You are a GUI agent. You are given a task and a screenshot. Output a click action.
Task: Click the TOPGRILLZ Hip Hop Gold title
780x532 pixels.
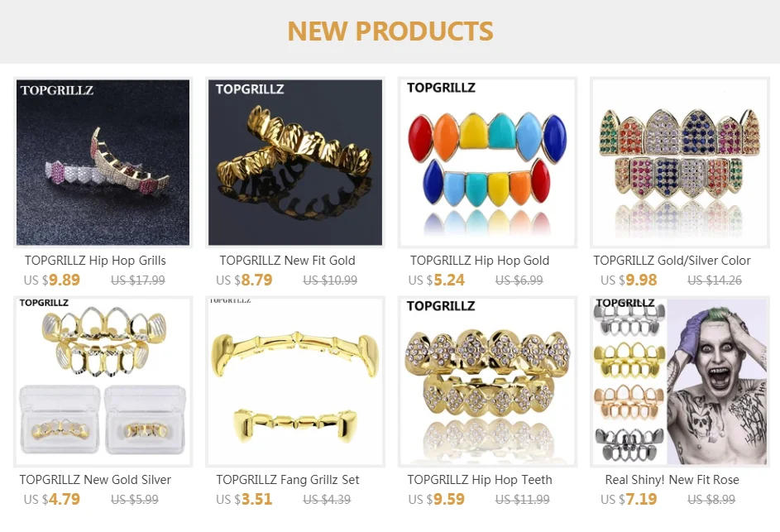coord(480,261)
